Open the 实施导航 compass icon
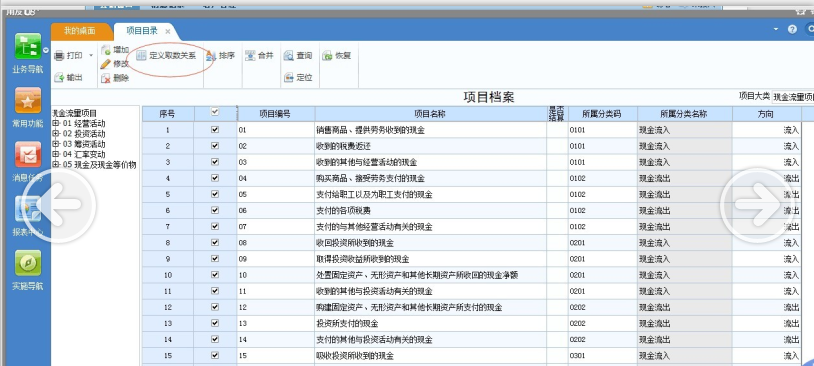Viewport: 814px width, 366px height. pyautogui.click(x=28, y=263)
